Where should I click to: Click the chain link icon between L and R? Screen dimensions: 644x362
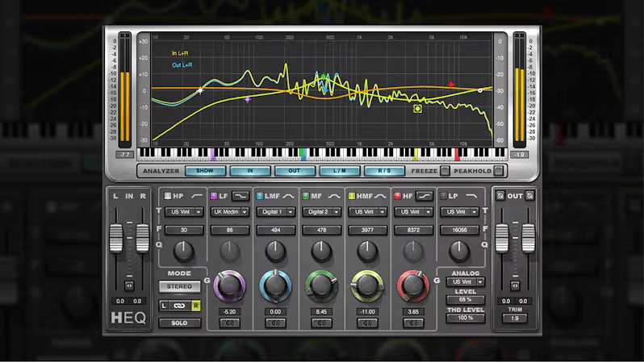pos(179,306)
